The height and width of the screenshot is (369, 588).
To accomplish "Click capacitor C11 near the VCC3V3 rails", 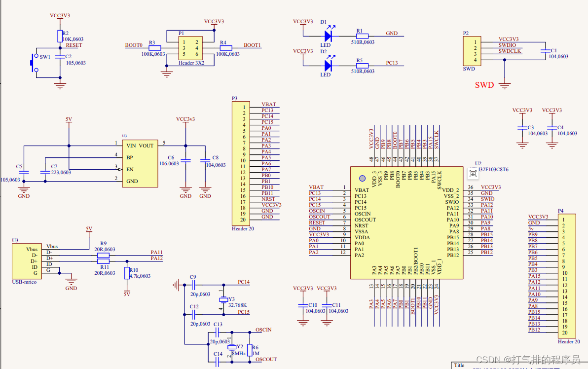I will click(327, 306).
